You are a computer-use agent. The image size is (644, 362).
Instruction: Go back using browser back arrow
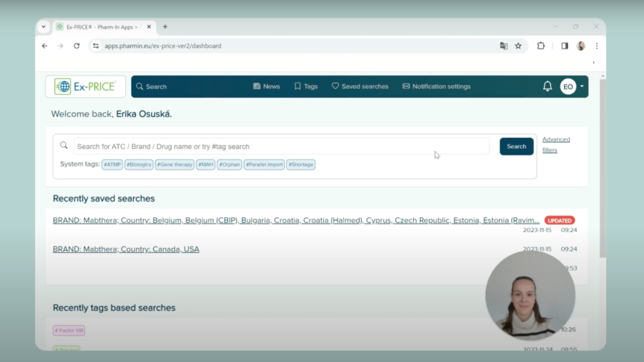pyautogui.click(x=44, y=46)
